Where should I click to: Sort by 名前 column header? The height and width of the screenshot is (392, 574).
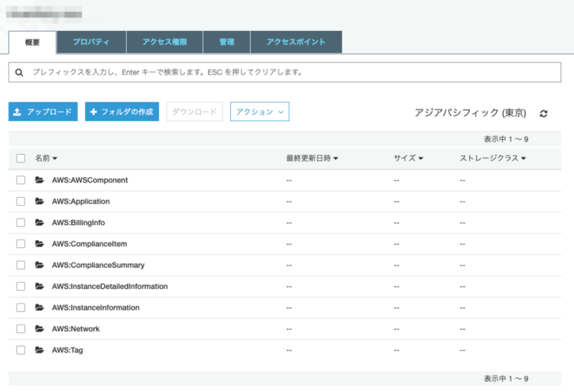(46, 158)
